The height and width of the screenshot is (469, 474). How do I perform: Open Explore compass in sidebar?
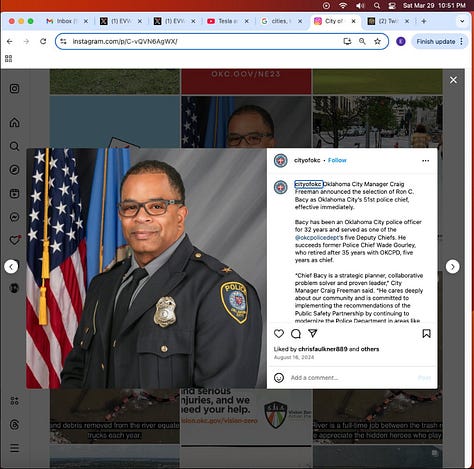(x=14, y=170)
